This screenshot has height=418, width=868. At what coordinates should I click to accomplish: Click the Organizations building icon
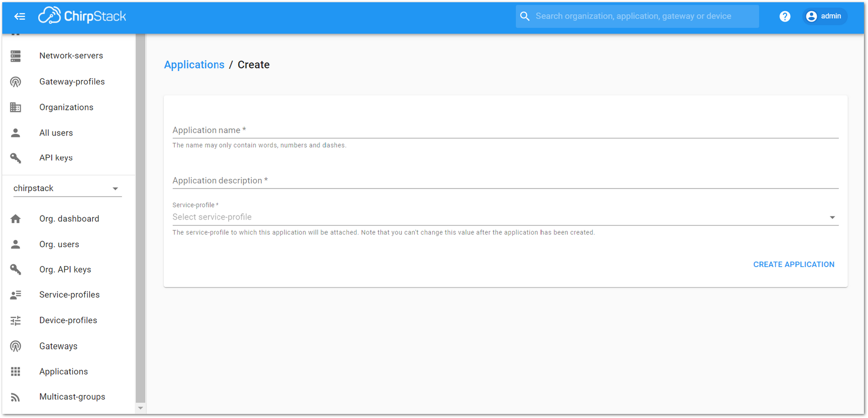click(15, 107)
